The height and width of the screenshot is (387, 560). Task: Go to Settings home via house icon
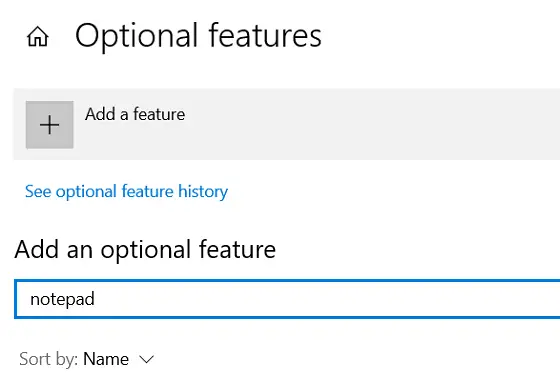(x=38, y=36)
